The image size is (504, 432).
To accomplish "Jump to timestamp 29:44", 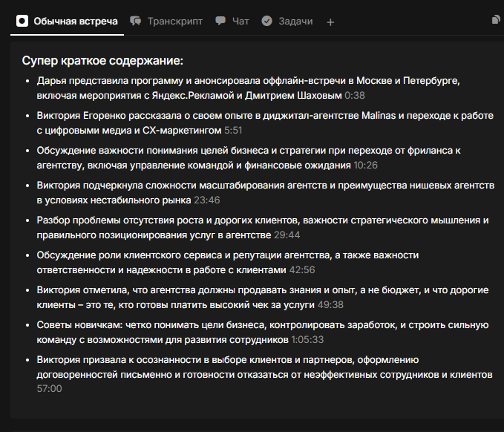I will (287, 235).
